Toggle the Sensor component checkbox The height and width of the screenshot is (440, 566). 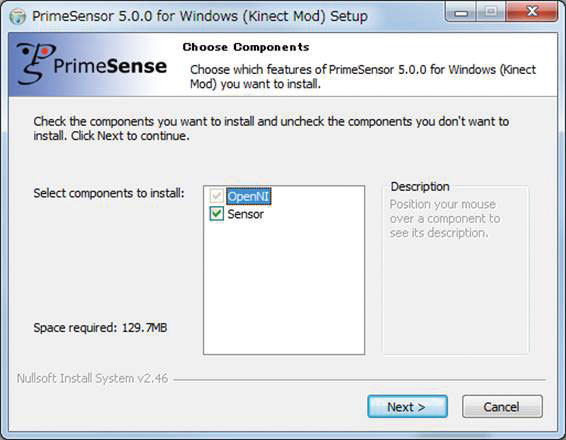pyautogui.click(x=217, y=214)
